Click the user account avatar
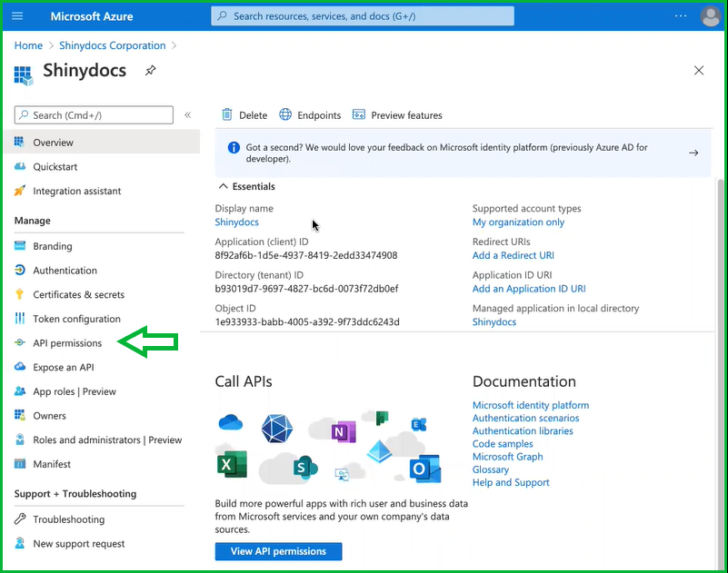This screenshot has width=728, height=573. (x=710, y=16)
